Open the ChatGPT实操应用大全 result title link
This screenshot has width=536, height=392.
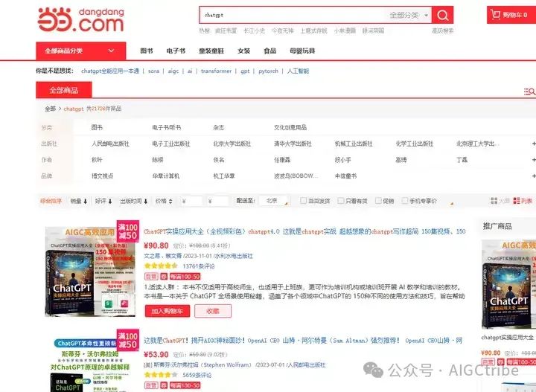point(304,231)
